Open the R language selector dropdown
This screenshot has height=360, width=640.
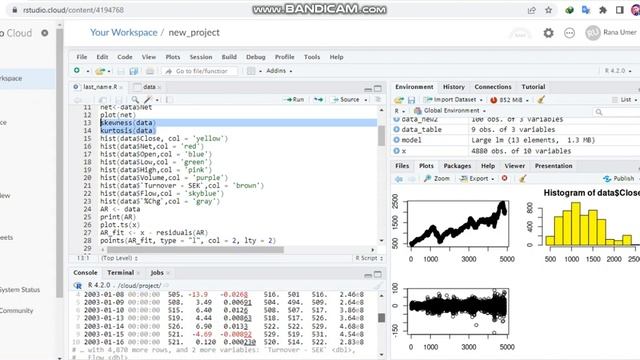pyautogui.click(x=399, y=111)
